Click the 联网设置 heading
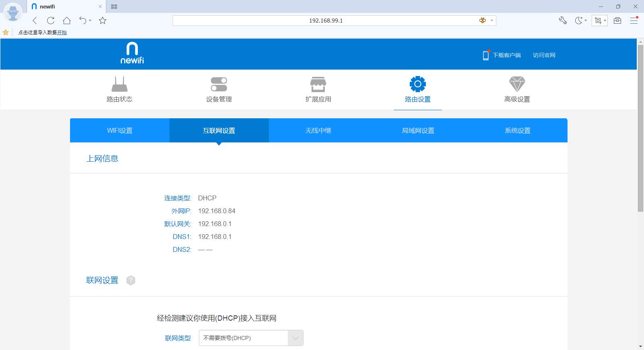The image size is (644, 350). [102, 280]
